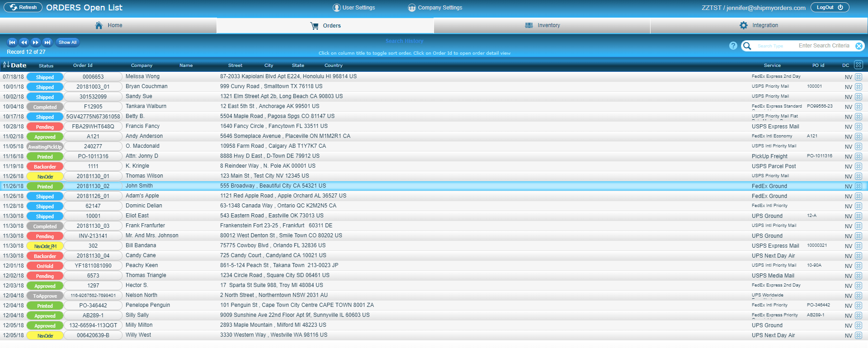
Task: Click order id 132-66594-113QGT
Action: (93, 325)
